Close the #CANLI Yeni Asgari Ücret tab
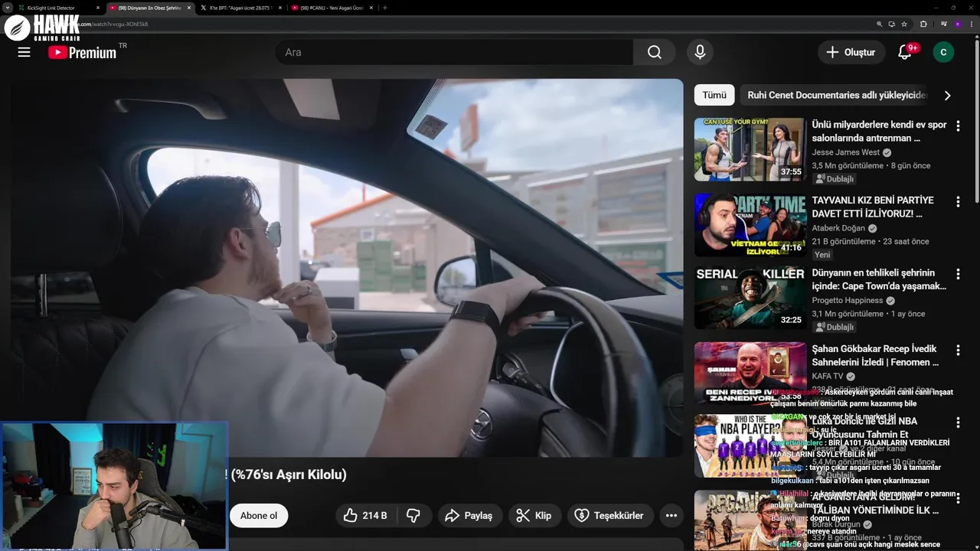Screen dimensions: 980x551 (x=372, y=8)
